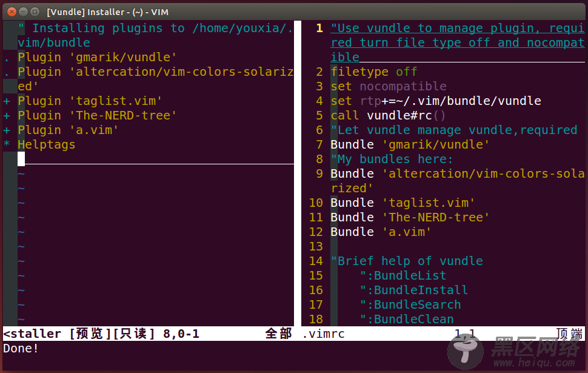Viewport: 588px width, 373px height.
Task: Click the line Plugin 'gmarik/vundle'
Action: (97, 58)
